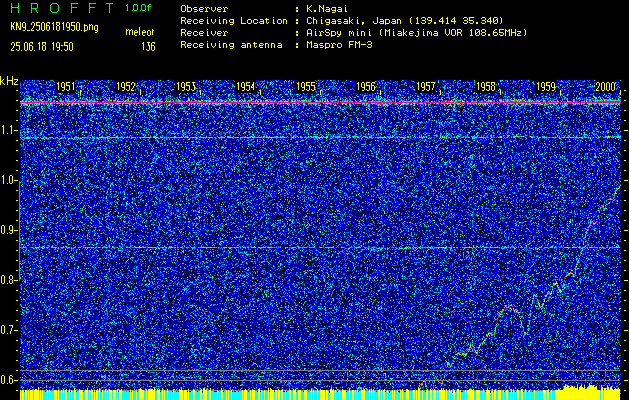The image size is (629, 400).
Task: Click the 2000 time marker
Action: pos(605,87)
